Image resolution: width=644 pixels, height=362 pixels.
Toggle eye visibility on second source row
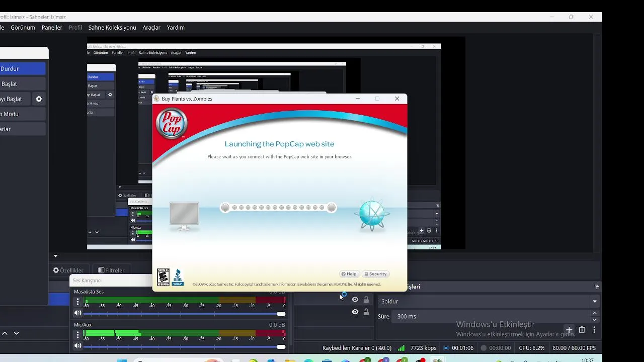(355, 312)
